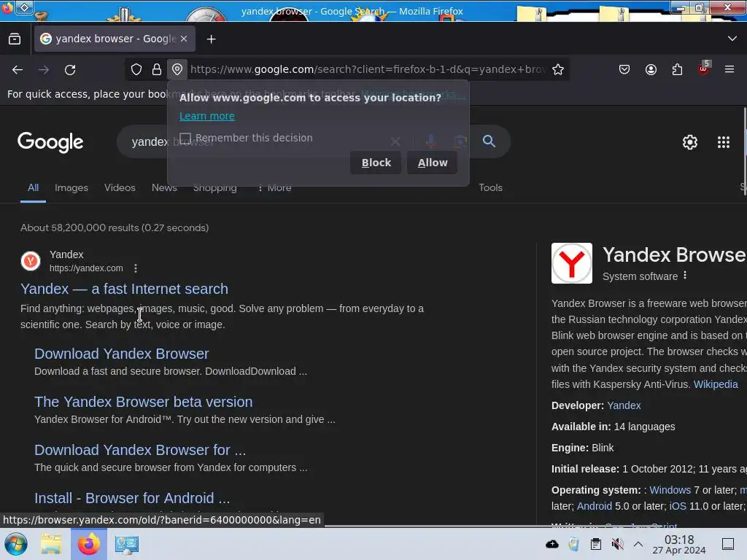747x560 pixels.
Task: Go to Google home via logo
Action: pyautogui.click(x=50, y=142)
